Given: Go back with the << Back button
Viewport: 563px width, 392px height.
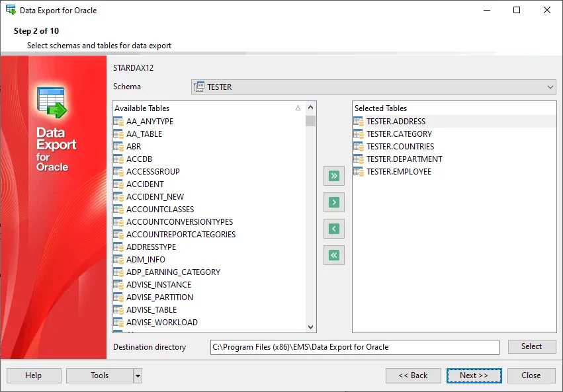Looking at the screenshot, I should pos(413,375).
